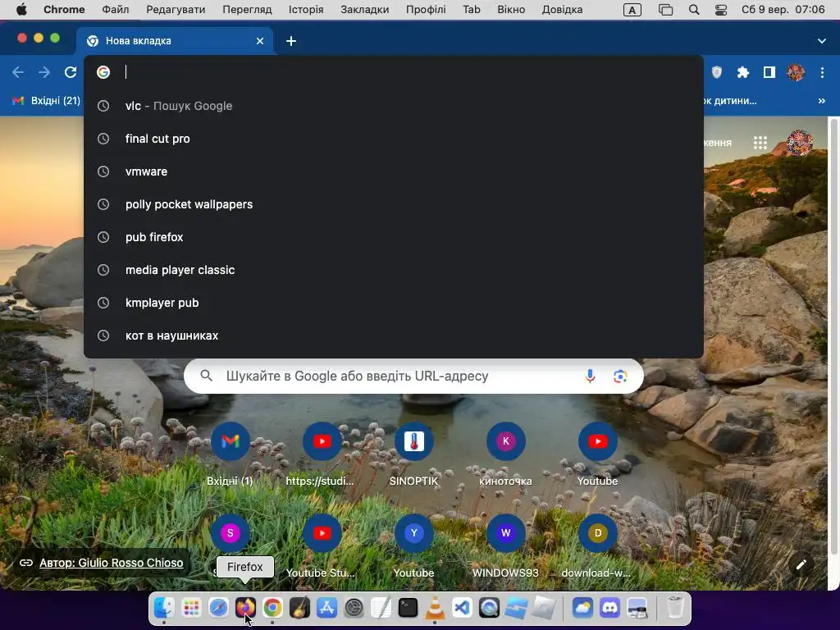Image resolution: width=840 pixels, height=630 pixels.
Task: Open the 'киноточка' shortcut
Action: (x=505, y=453)
